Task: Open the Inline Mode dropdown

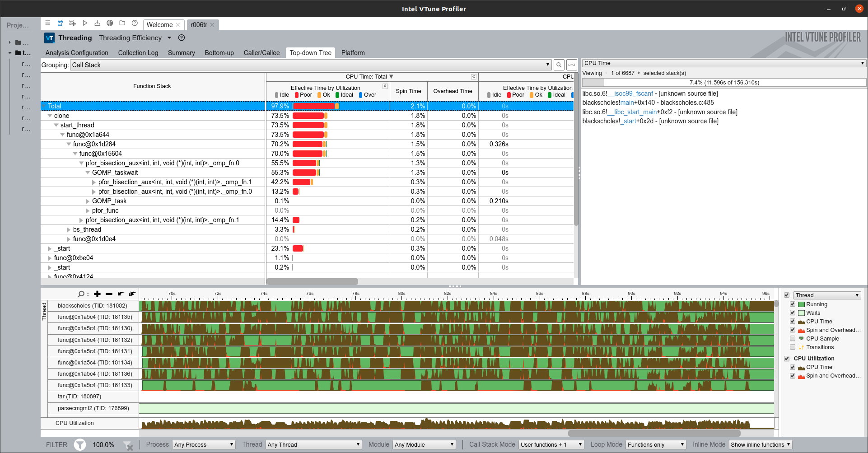Action: [761, 445]
